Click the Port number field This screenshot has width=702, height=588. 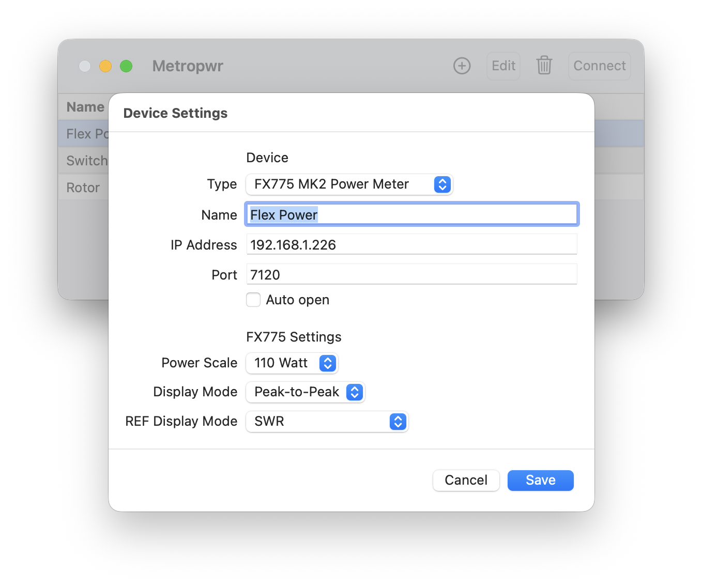[x=411, y=274]
